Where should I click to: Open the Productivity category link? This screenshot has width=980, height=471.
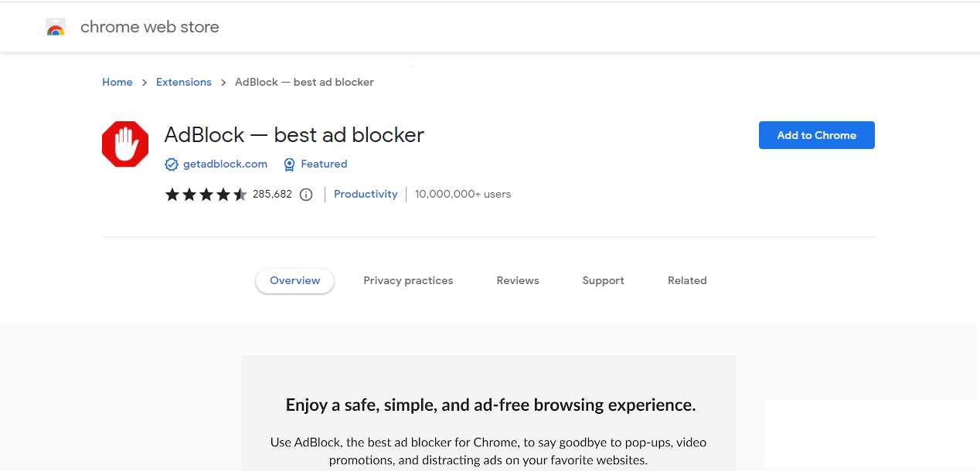(x=366, y=195)
